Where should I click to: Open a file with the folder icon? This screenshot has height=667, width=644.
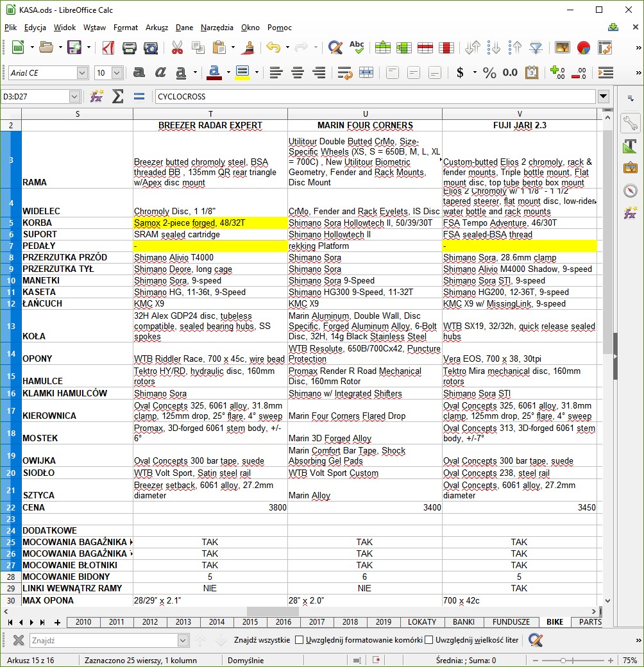point(46,47)
